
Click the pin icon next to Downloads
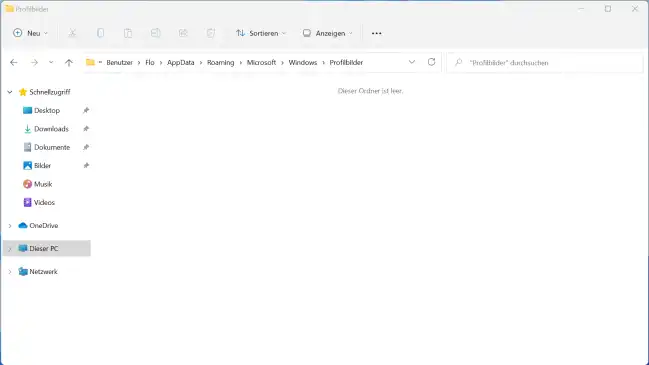[x=86, y=129]
